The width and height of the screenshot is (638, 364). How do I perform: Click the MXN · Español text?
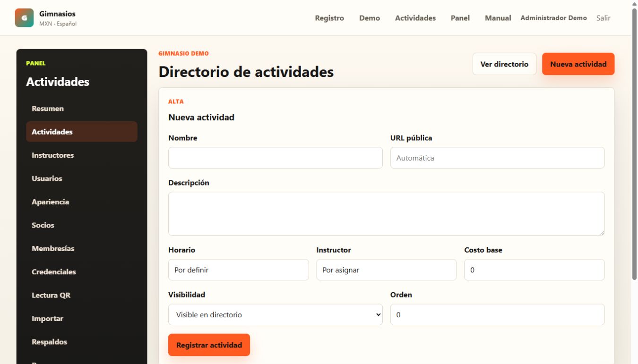(58, 24)
